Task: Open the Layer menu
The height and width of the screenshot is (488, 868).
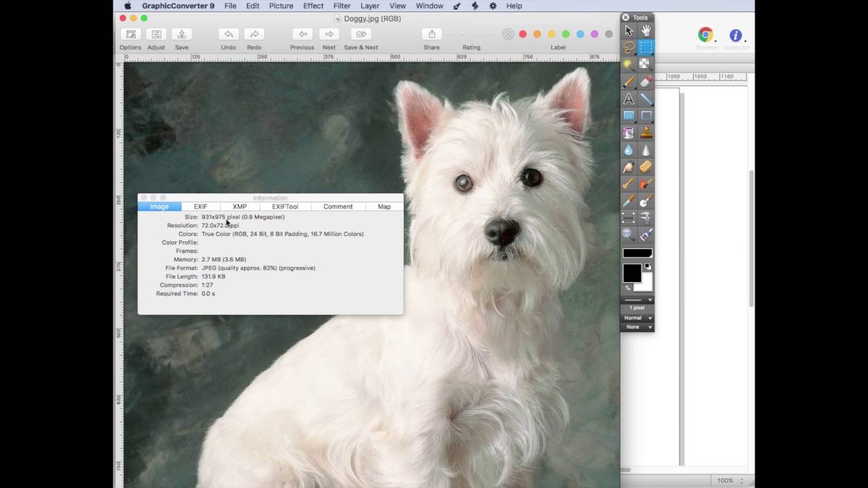Action: coord(370,5)
